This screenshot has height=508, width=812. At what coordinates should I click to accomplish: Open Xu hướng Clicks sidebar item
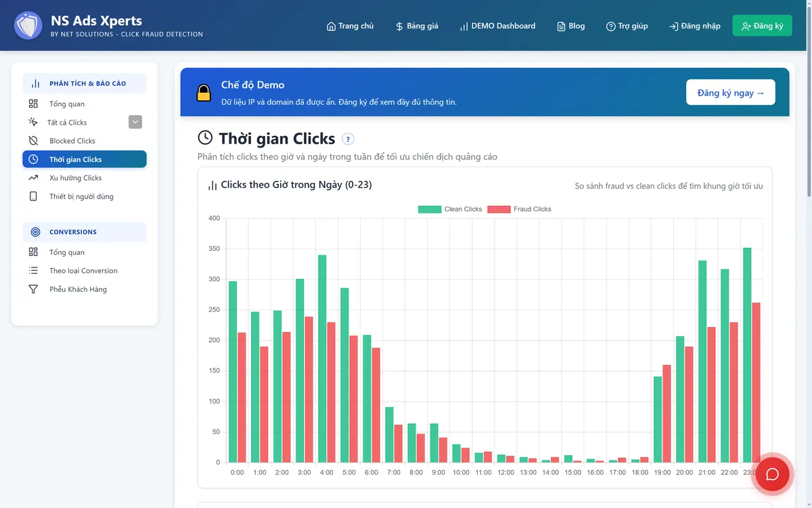click(85, 177)
